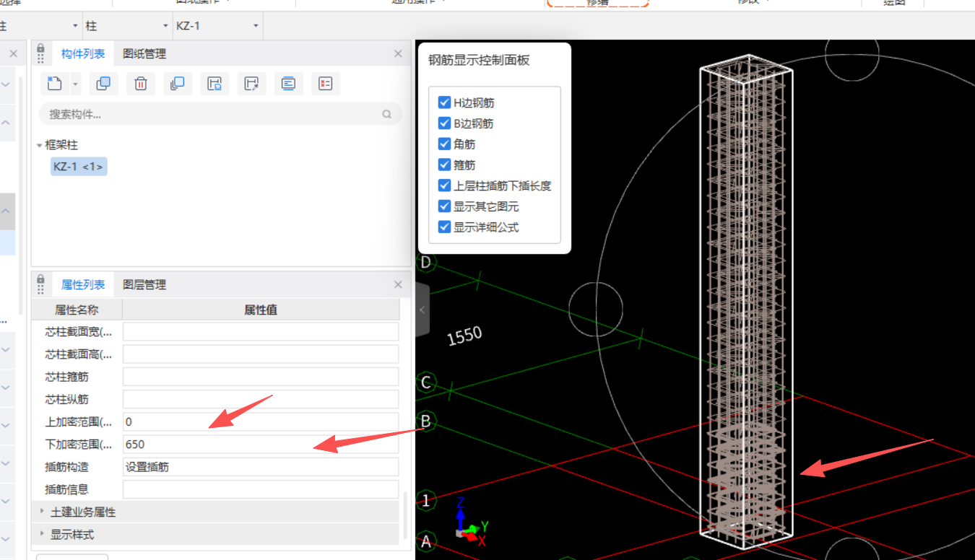Click the search magnifier in component search
Screen dimensions: 975x560
click(x=387, y=114)
